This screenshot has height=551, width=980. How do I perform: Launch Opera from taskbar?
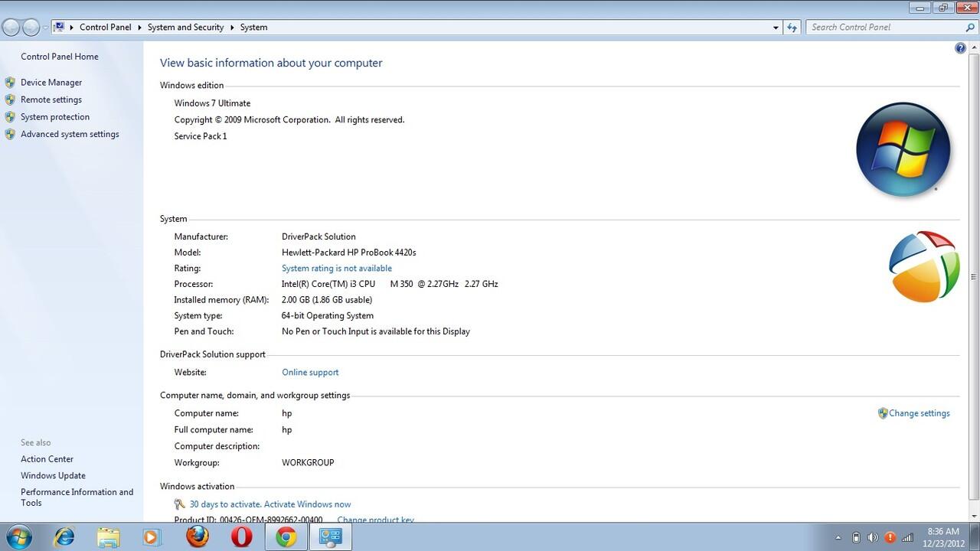[241, 537]
